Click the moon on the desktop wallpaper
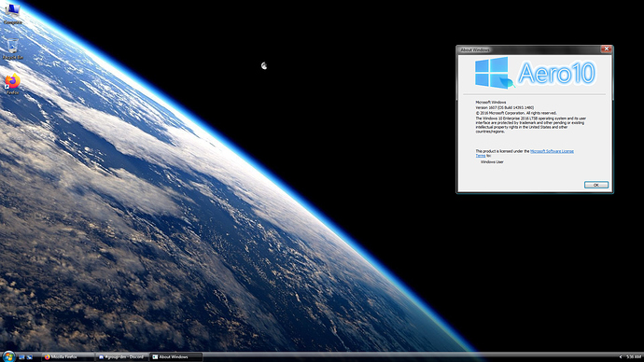This screenshot has width=644, height=362. click(264, 65)
